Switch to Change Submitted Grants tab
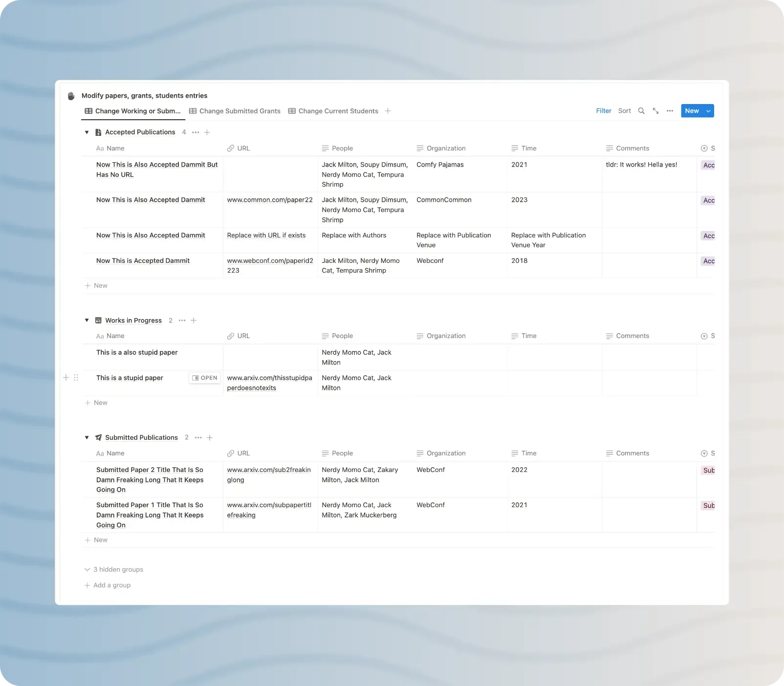The height and width of the screenshot is (686, 784). [235, 111]
